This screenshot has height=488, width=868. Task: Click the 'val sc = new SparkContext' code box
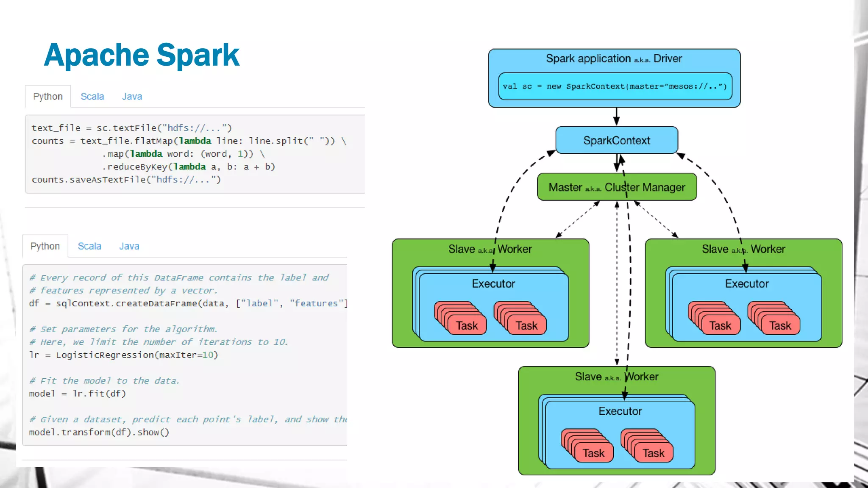(615, 86)
